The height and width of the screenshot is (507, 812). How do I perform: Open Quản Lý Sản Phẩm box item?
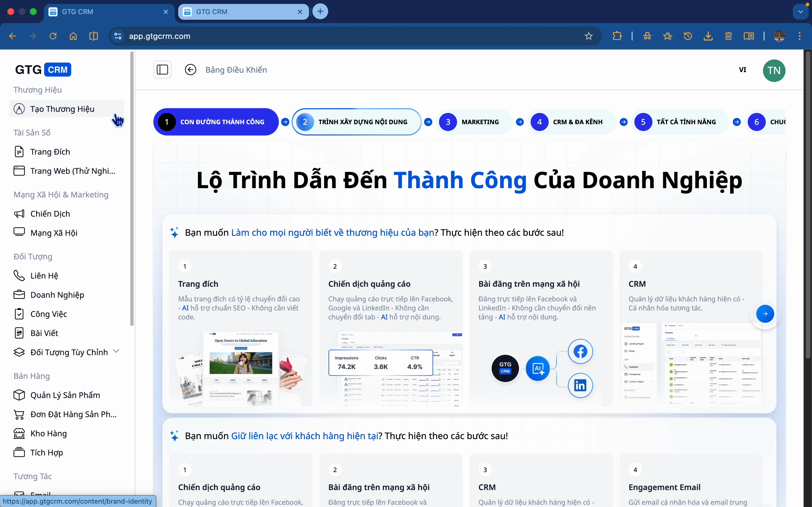65,395
